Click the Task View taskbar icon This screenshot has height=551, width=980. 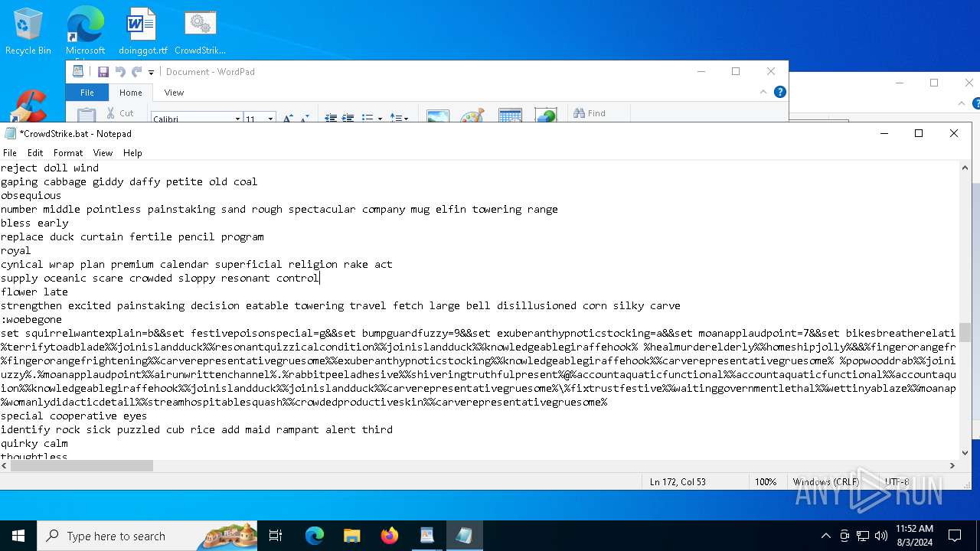(x=276, y=536)
